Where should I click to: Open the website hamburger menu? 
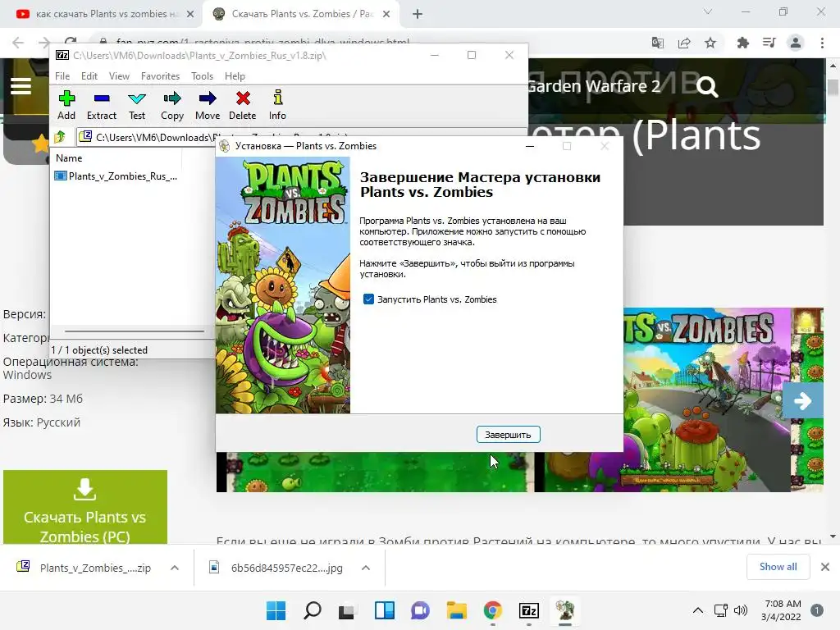tap(21, 86)
